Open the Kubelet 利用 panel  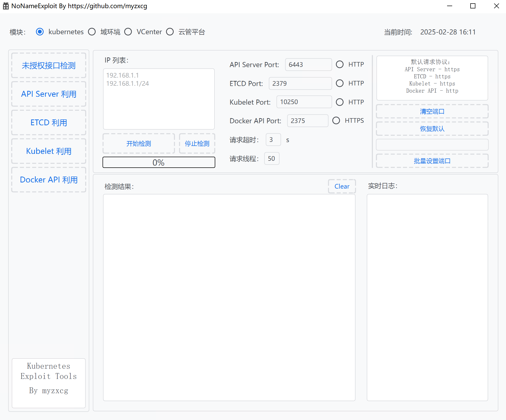click(49, 151)
